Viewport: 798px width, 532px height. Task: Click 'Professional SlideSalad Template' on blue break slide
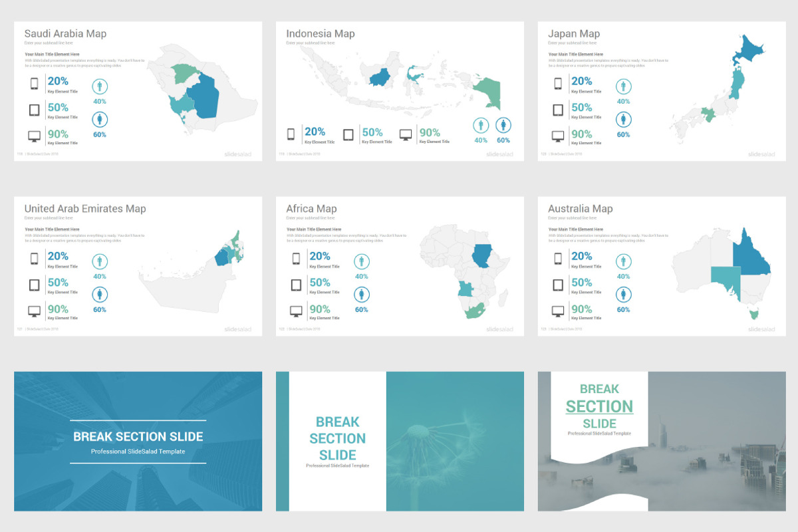pyautogui.click(x=138, y=452)
